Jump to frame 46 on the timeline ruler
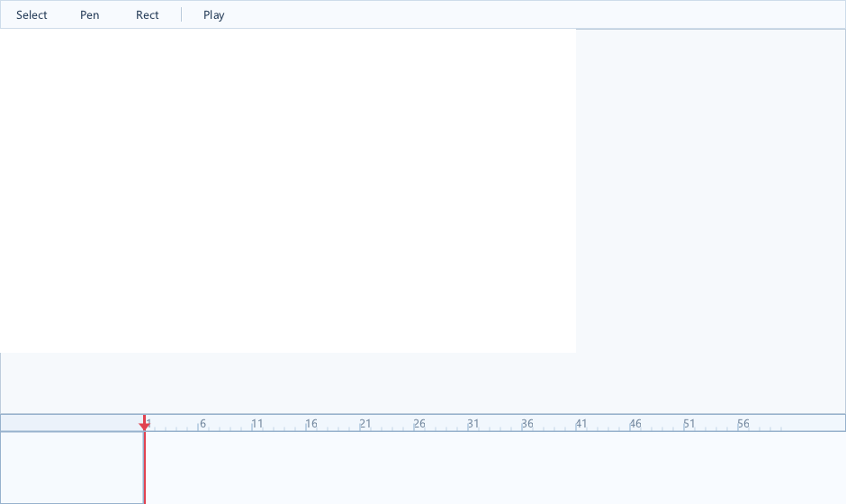 [635, 424]
